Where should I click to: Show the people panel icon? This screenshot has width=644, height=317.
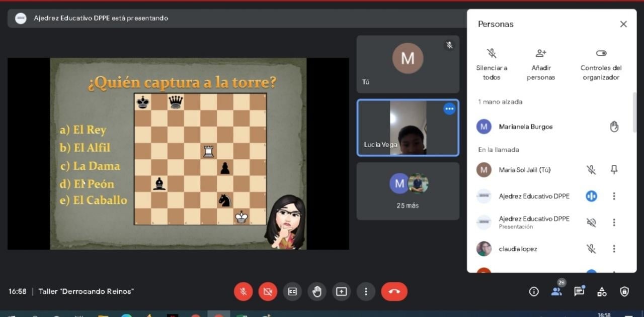pos(556,291)
